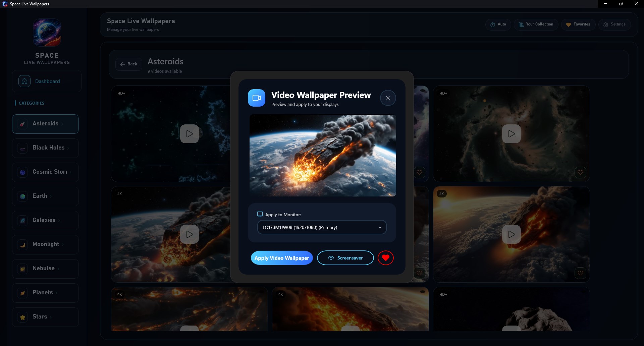Open the bottom-left 4K fiery sparks thumbnail
Image resolution: width=644 pixels, height=346 pixels.
190,309
